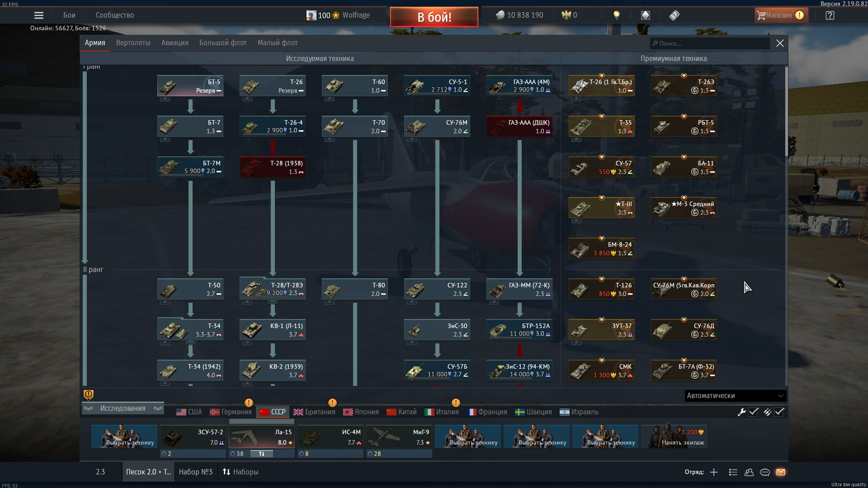
Task: Select the ЗСУ-57-2 crew slot
Action: coord(193,436)
